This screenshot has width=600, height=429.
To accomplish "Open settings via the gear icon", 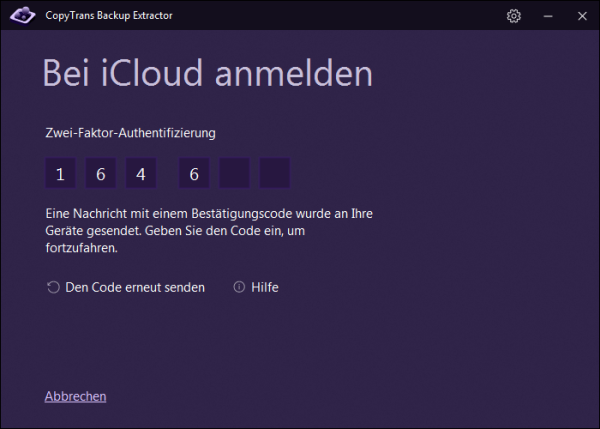I will tap(514, 15).
